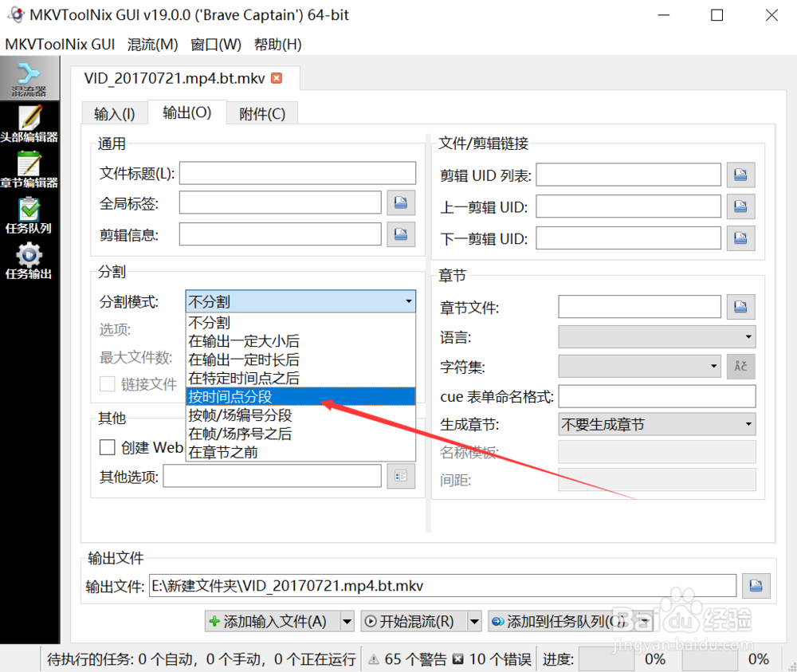Click the previous segment UID field
The image size is (797, 672).
[628, 206]
